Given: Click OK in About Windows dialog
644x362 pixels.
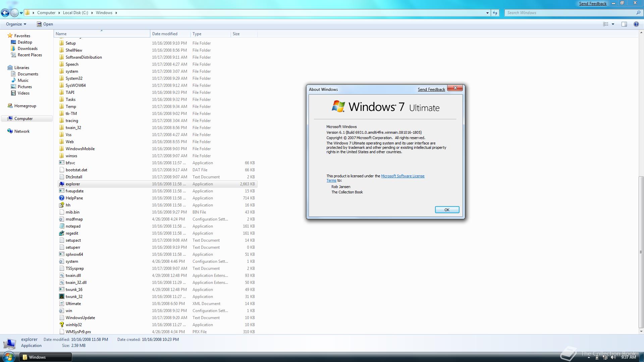Looking at the screenshot, I should pos(447,210).
